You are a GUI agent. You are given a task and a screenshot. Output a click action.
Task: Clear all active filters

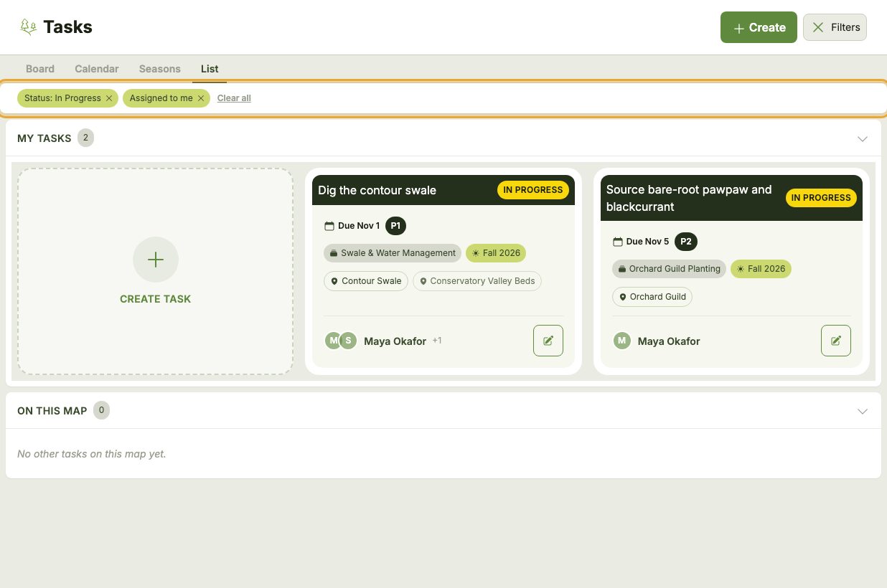pyautogui.click(x=234, y=98)
